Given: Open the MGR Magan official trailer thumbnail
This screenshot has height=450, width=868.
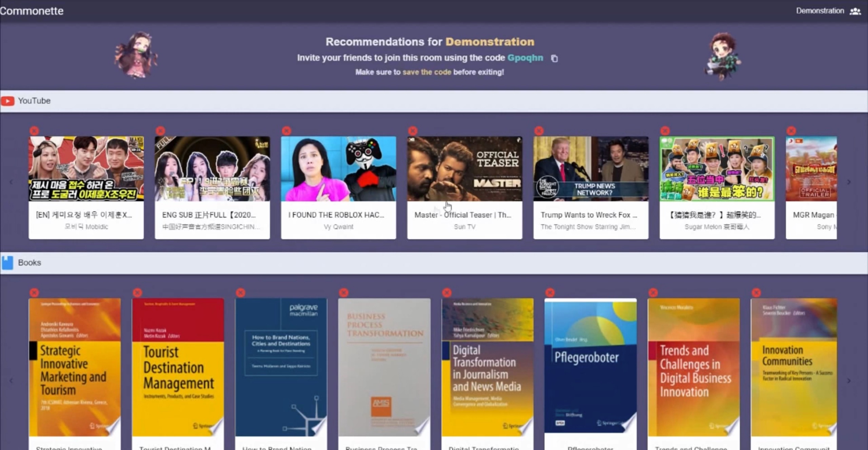Looking at the screenshot, I should point(811,169).
